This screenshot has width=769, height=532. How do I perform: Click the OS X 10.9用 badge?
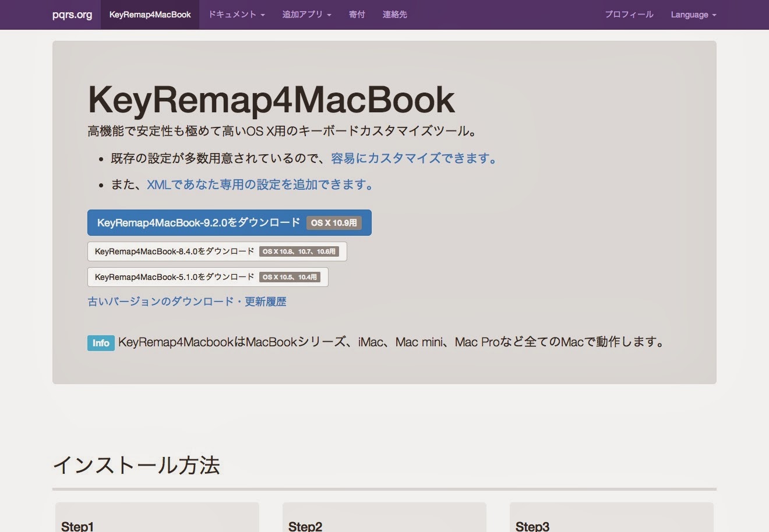tap(334, 223)
